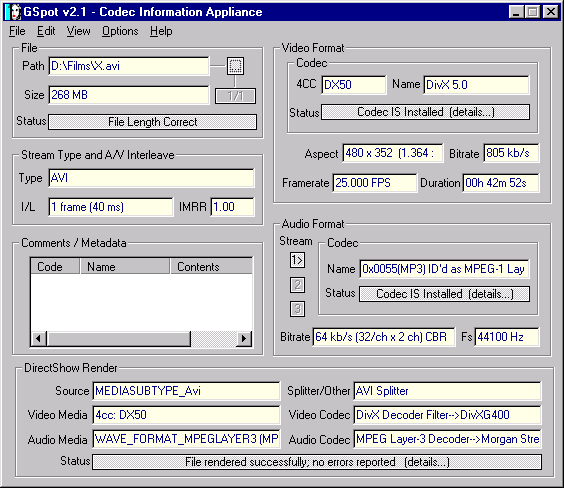Open File rendered successfully details
Screen dimensions: 564x488
pos(317,462)
